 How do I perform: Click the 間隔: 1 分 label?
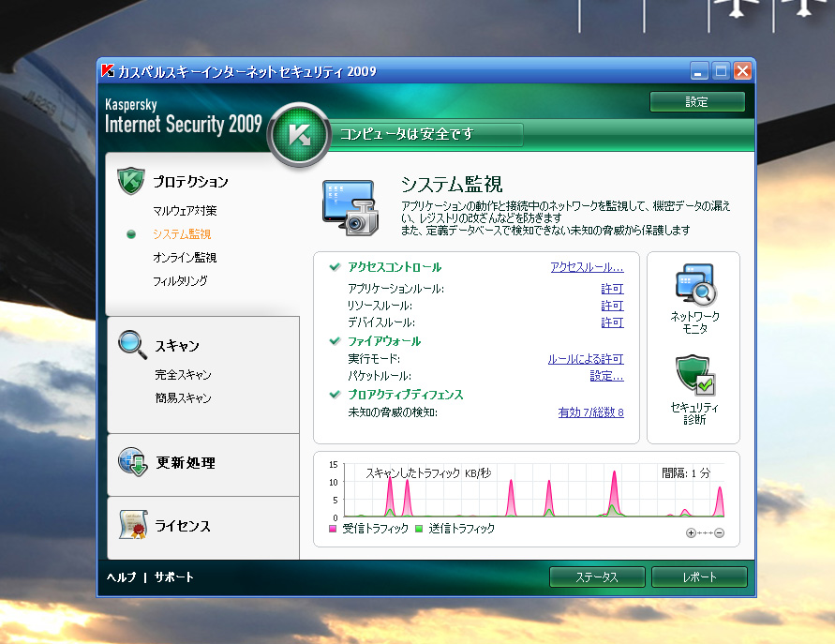(686, 473)
